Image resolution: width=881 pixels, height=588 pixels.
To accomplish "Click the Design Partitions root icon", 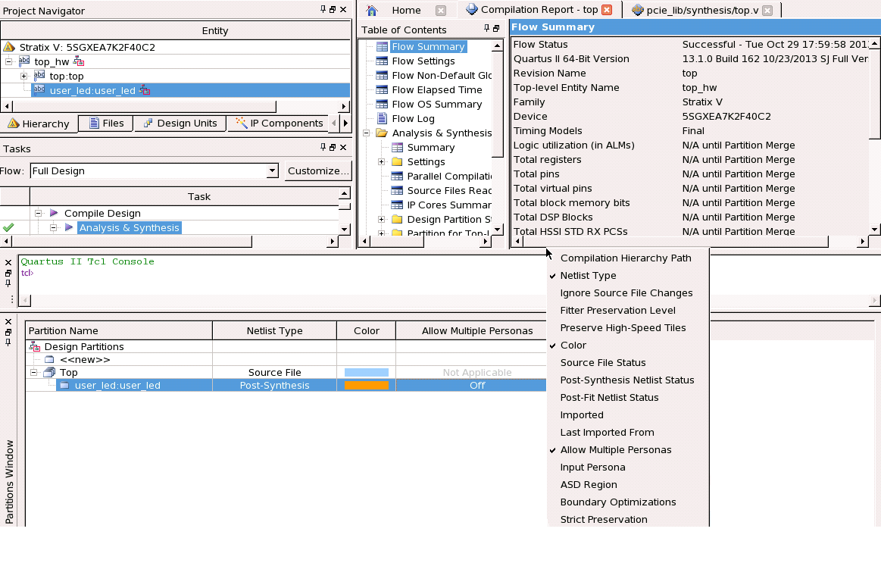I will click(x=34, y=347).
